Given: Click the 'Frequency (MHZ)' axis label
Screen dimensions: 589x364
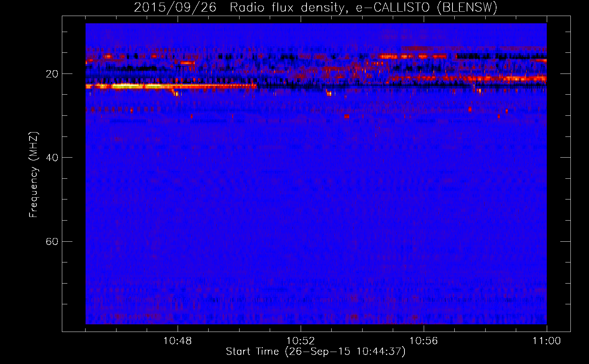Looking at the screenshot, I should click(33, 175).
